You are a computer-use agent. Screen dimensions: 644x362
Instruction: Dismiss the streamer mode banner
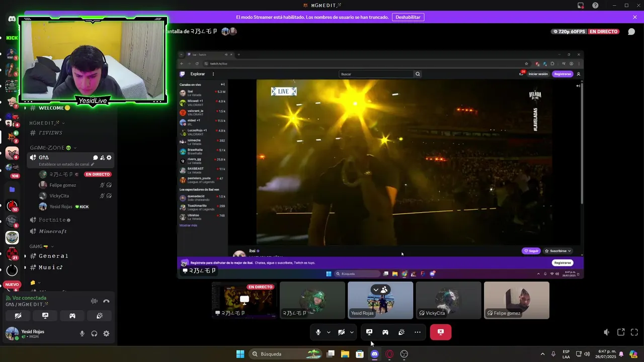pyautogui.click(x=635, y=17)
